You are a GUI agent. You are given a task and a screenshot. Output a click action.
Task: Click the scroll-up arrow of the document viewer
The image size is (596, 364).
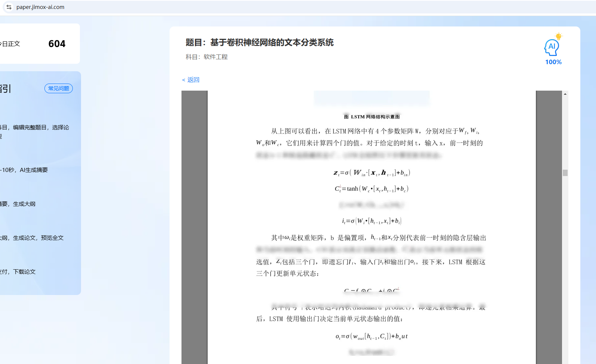pos(565,94)
